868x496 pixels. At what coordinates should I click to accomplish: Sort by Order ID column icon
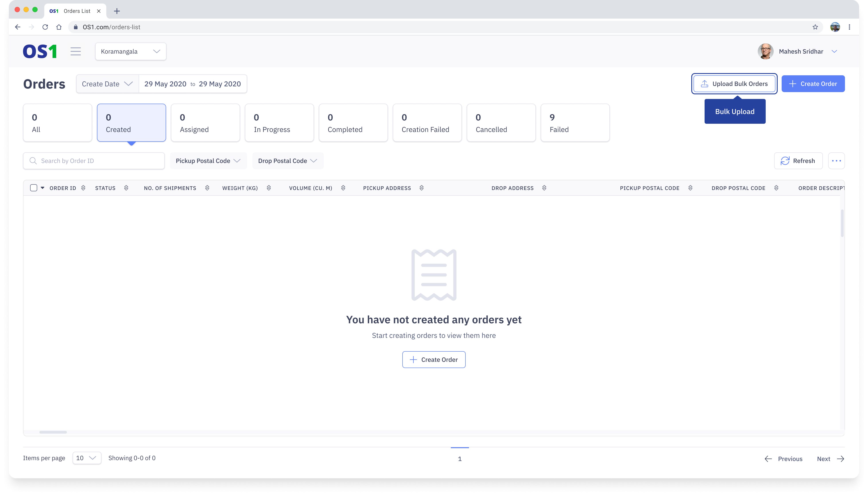[x=83, y=188]
